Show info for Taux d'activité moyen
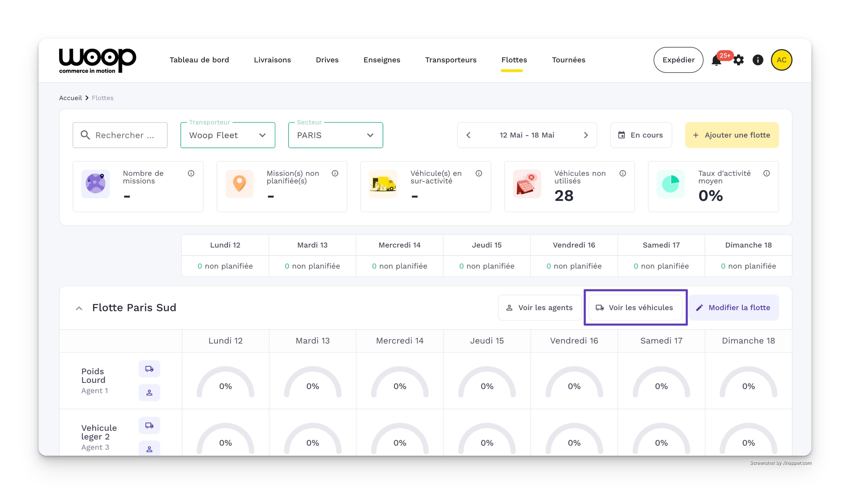The height and width of the screenshot is (504, 850). [x=766, y=174]
